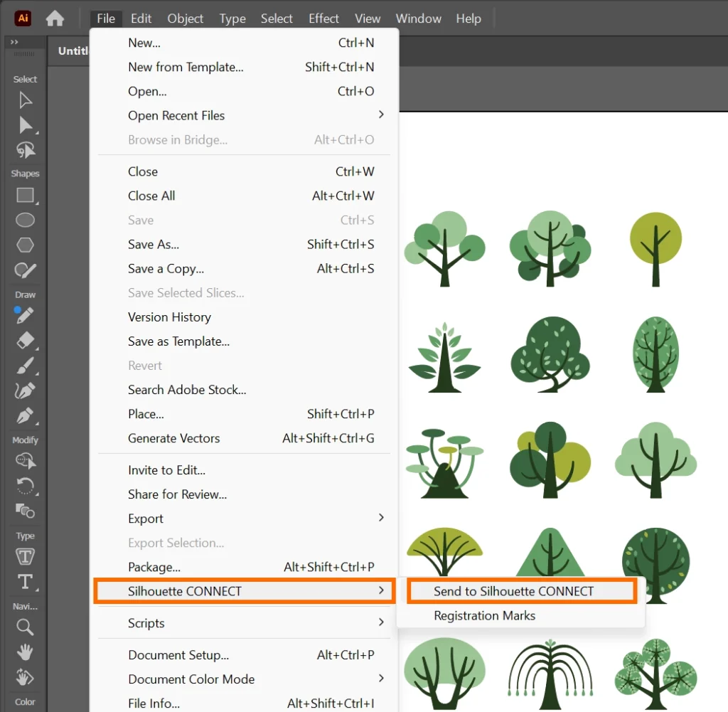Select the Rectangle shape tool
Viewport: 728px width, 712px height.
pos(26,196)
